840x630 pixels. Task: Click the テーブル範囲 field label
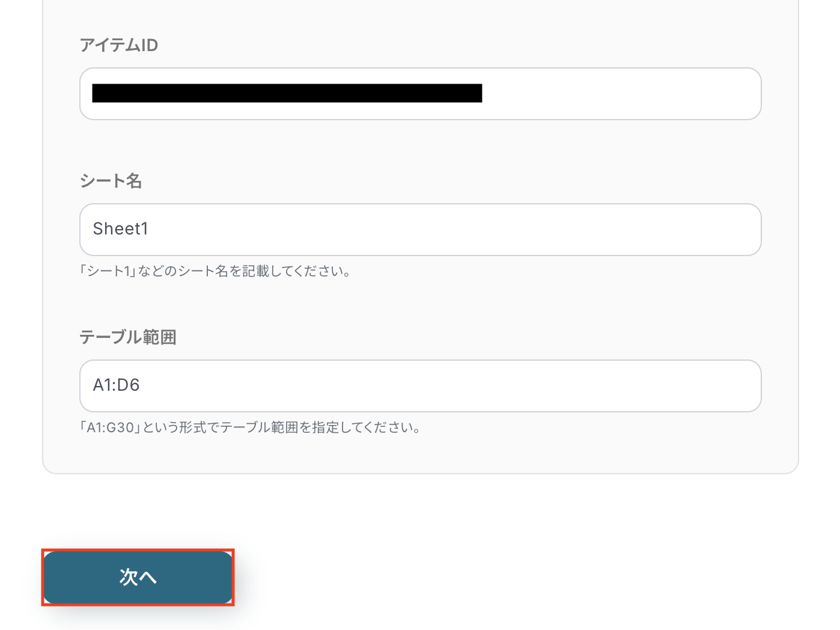(128, 337)
